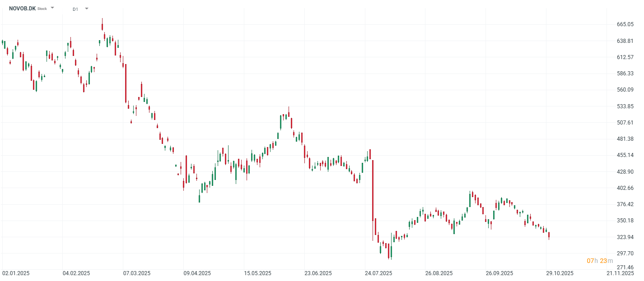
Task: Click the 665.05 price axis label
Action: click(x=625, y=24)
